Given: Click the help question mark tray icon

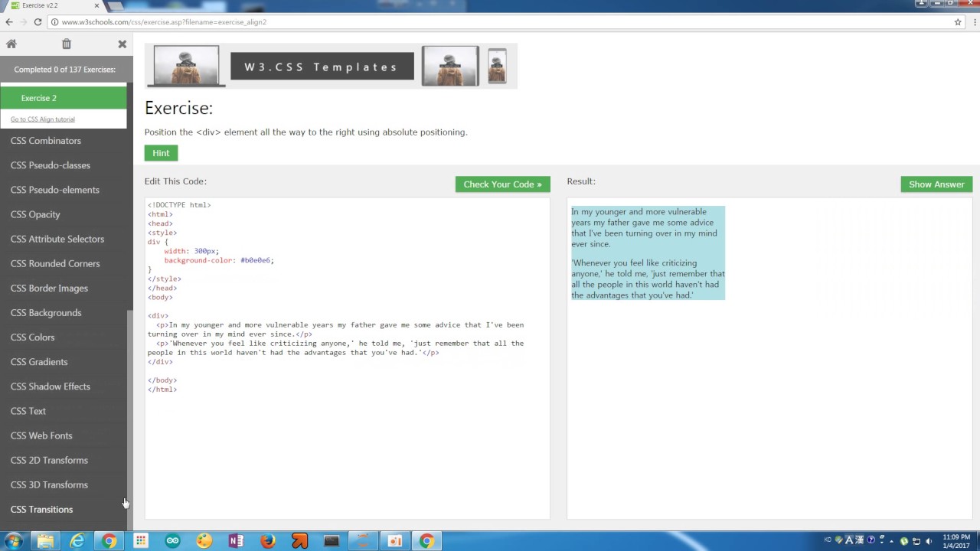Looking at the screenshot, I should tap(871, 540).
